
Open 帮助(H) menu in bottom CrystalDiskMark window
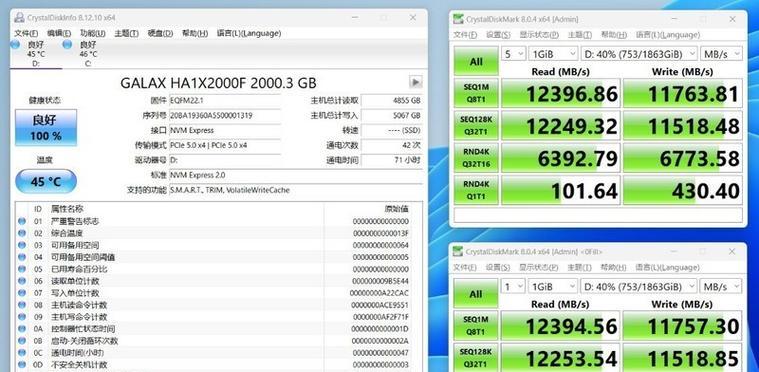614,268
